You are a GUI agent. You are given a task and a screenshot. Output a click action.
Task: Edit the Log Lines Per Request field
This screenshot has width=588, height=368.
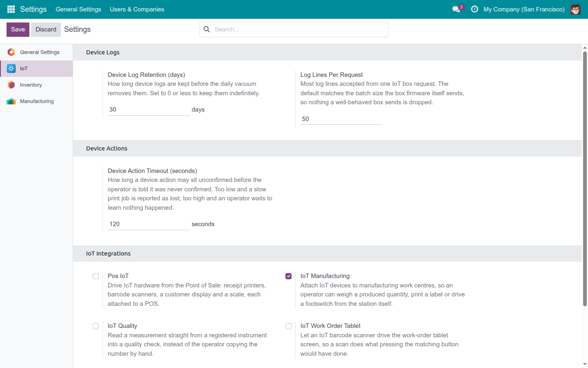point(341,119)
